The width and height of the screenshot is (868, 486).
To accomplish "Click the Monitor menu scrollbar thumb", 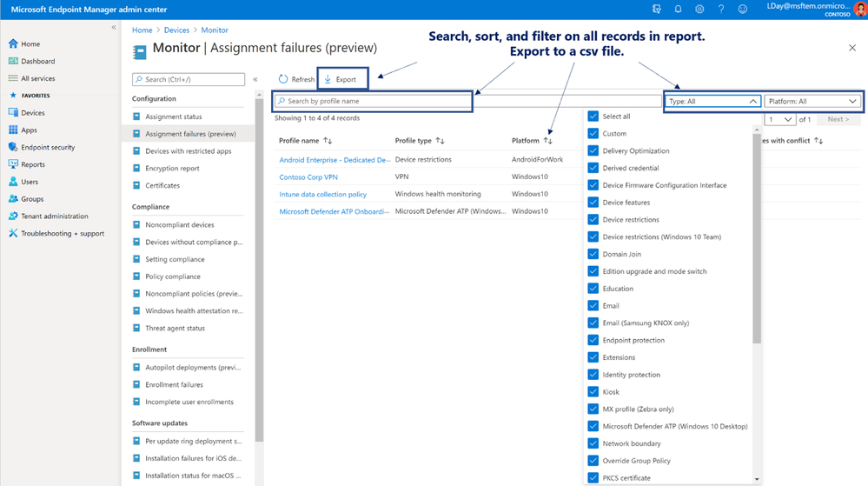I will 259,270.
